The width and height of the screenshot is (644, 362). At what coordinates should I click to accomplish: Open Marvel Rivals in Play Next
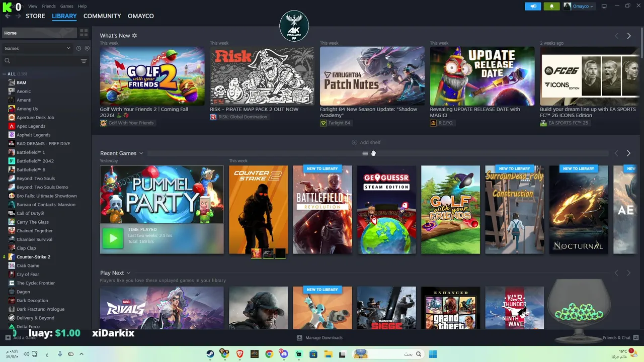(x=162, y=308)
